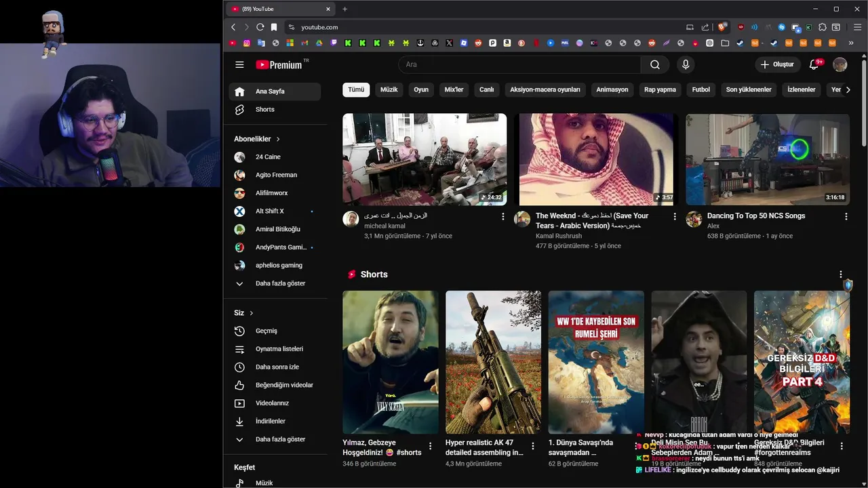This screenshot has width=868, height=488.
Task: Open Oynatma listeleri playlists
Action: (x=275, y=349)
